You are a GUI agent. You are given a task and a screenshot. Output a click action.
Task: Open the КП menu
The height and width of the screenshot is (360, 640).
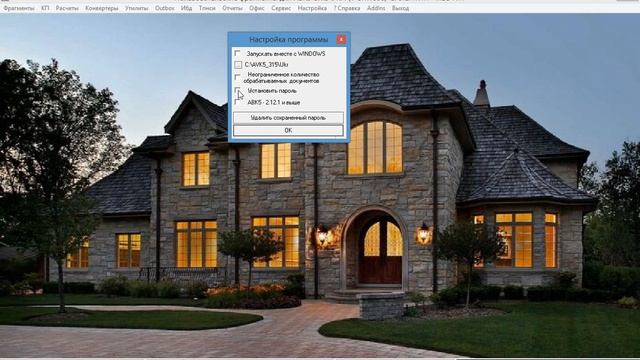(x=45, y=8)
